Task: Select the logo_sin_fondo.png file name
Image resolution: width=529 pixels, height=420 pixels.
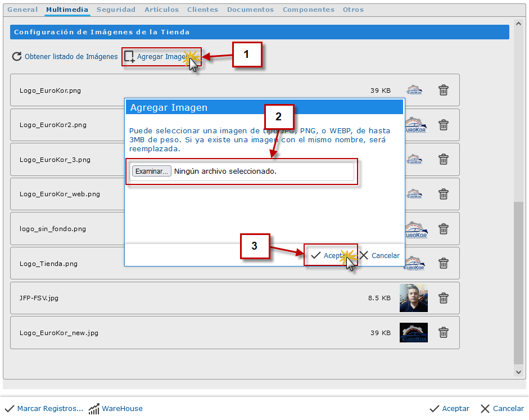Action: [53, 229]
